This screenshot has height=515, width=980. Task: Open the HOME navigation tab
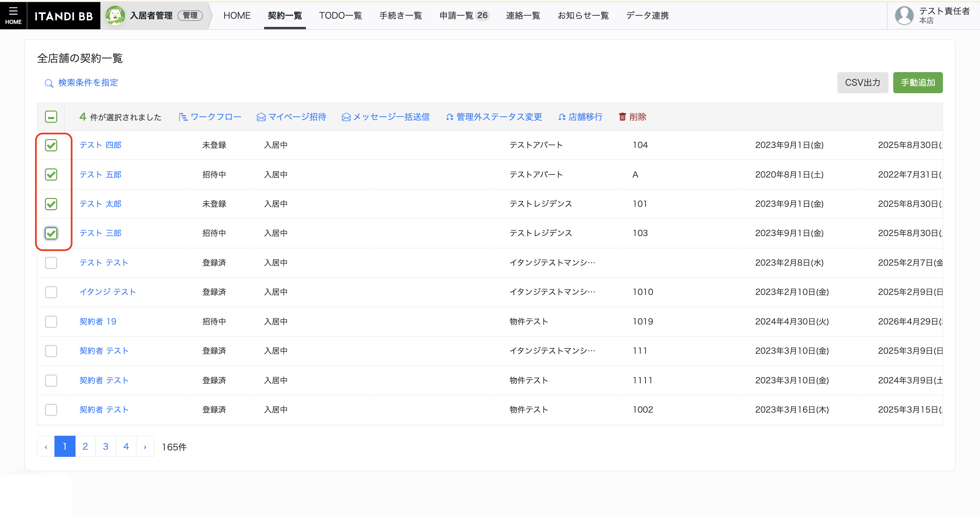[x=236, y=16]
